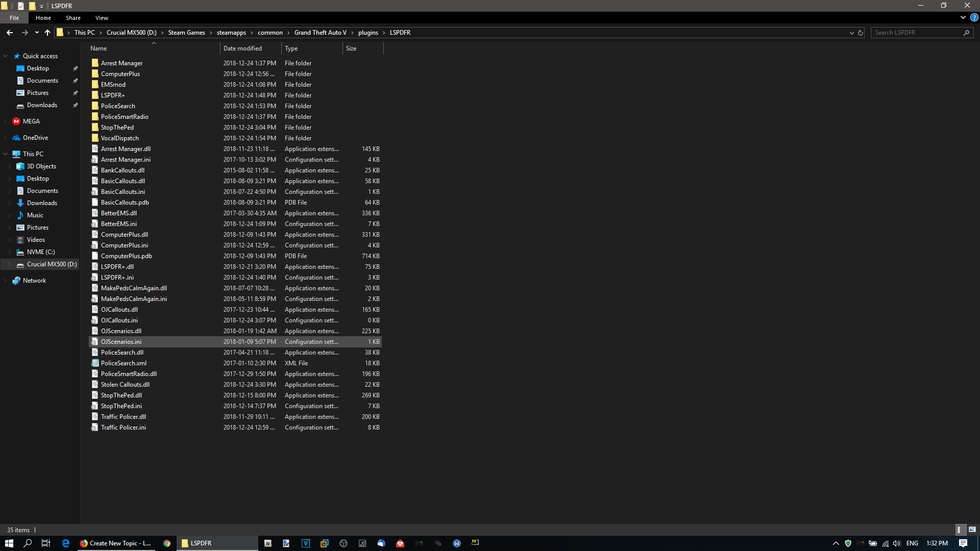980x551 pixels.
Task: Switch to details view in status bar
Action: [x=959, y=530]
